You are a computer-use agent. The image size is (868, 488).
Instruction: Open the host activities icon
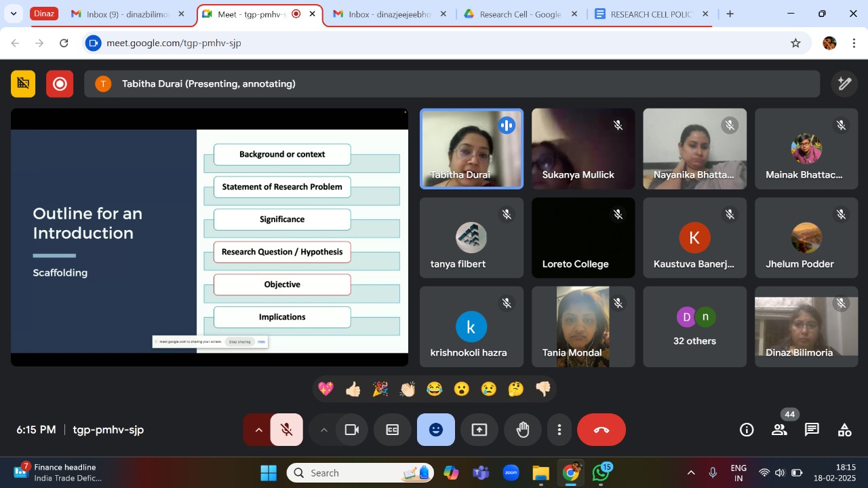coord(844,430)
